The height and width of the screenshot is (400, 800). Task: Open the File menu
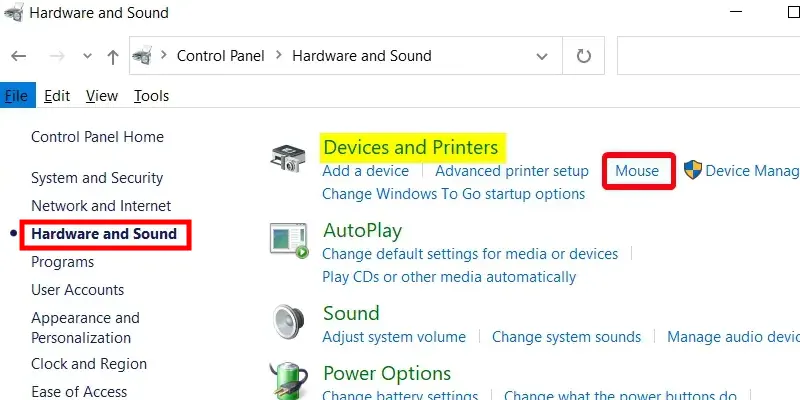15,96
